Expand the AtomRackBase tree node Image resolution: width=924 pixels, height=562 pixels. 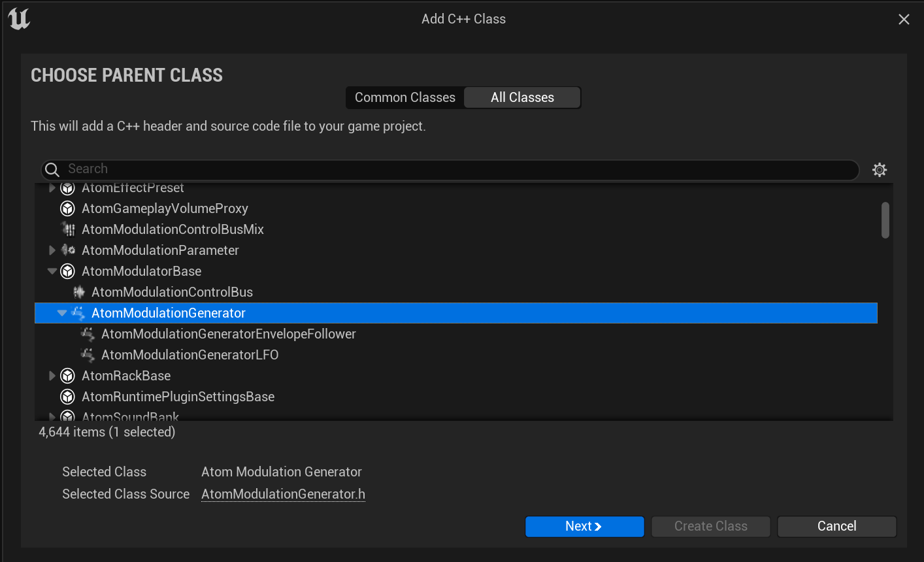click(x=52, y=376)
